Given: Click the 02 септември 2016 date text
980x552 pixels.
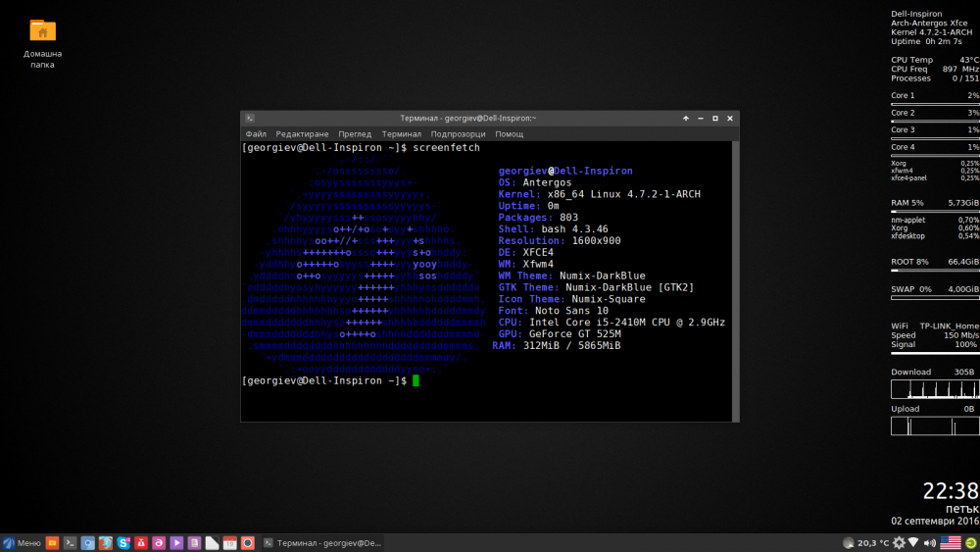Looking at the screenshot, I should point(935,521).
